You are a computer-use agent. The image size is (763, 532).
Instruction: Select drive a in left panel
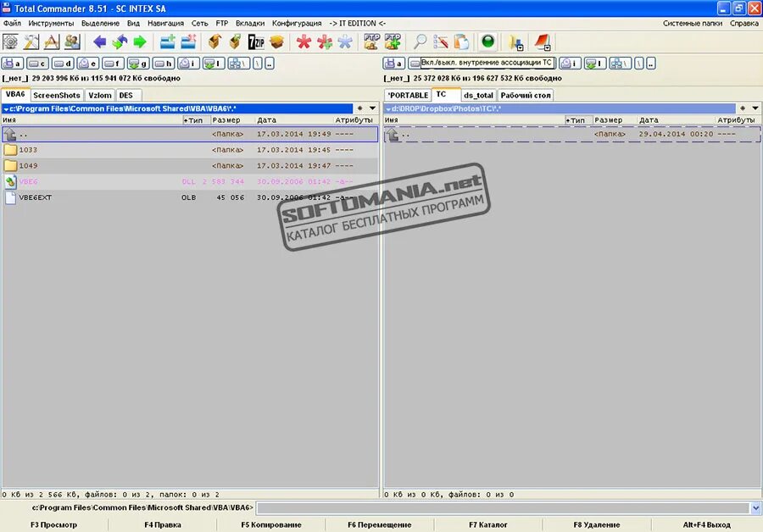13,64
